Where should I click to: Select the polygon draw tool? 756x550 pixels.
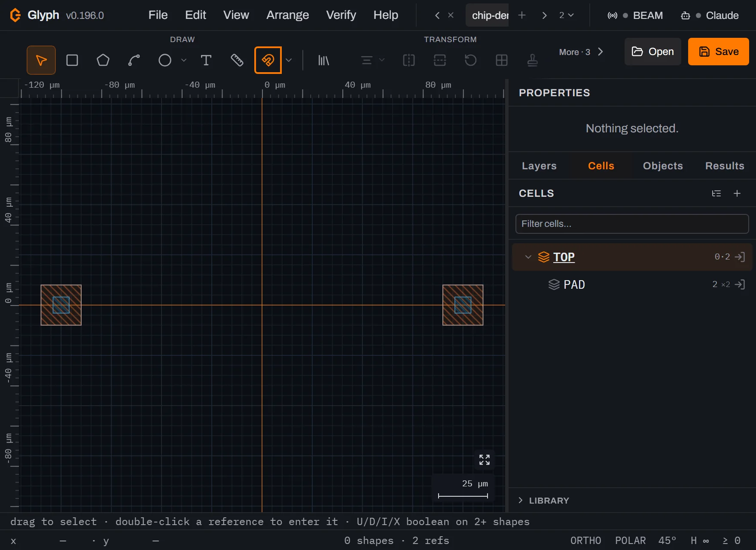click(x=103, y=60)
